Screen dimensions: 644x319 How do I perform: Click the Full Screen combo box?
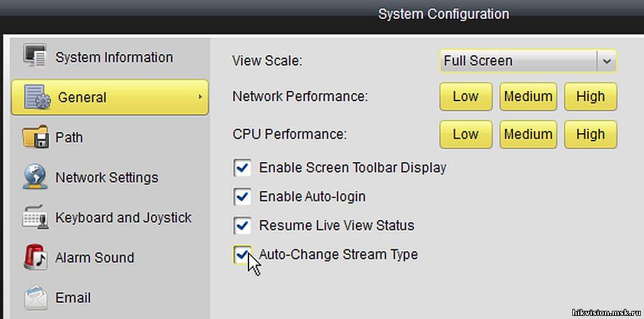point(528,61)
